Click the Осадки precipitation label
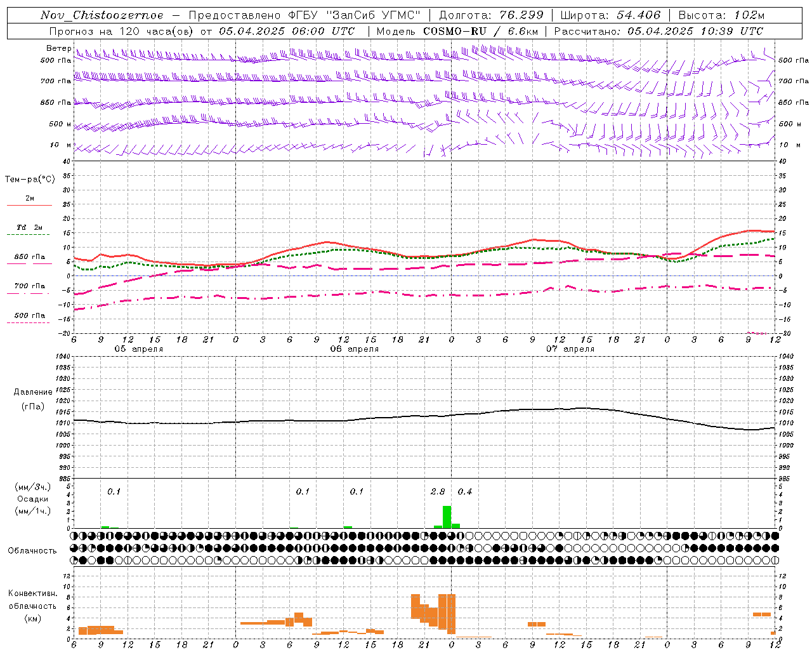812x650 pixels. pos(33,499)
